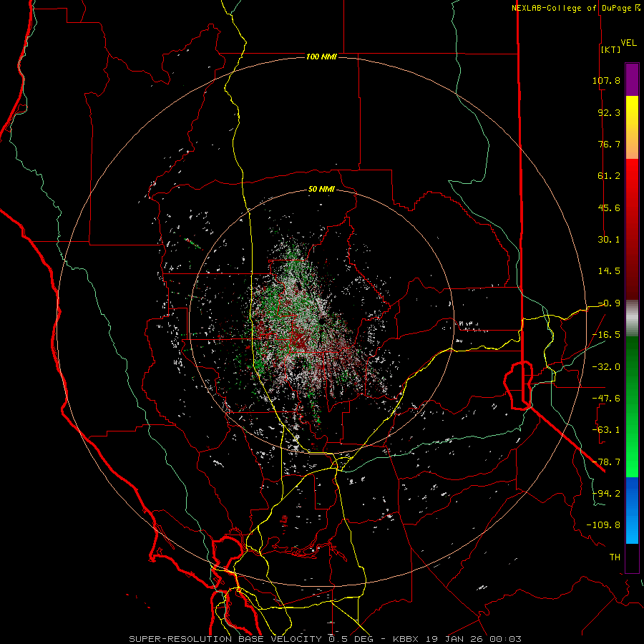Viewport: 644px width, 644px height.
Task: Click the gray near-zero segment of color bar
Action: (x=632, y=318)
